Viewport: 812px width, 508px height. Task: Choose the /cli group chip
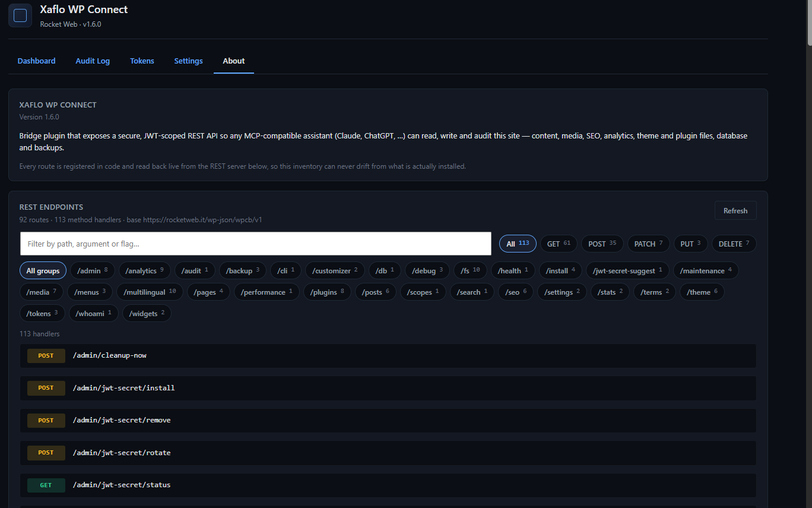[x=286, y=271]
